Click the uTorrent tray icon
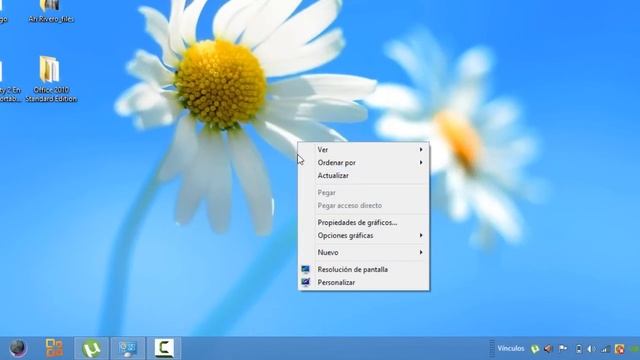The height and width of the screenshot is (360, 640). [x=535, y=349]
